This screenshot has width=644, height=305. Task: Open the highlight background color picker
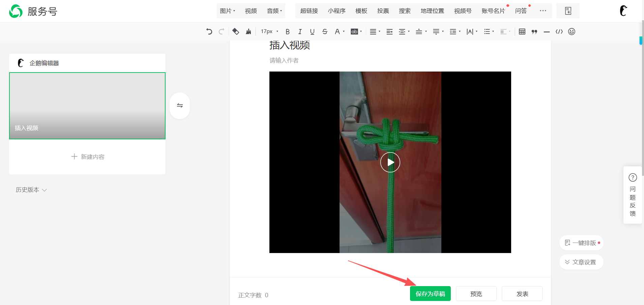[x=356, y=32]
